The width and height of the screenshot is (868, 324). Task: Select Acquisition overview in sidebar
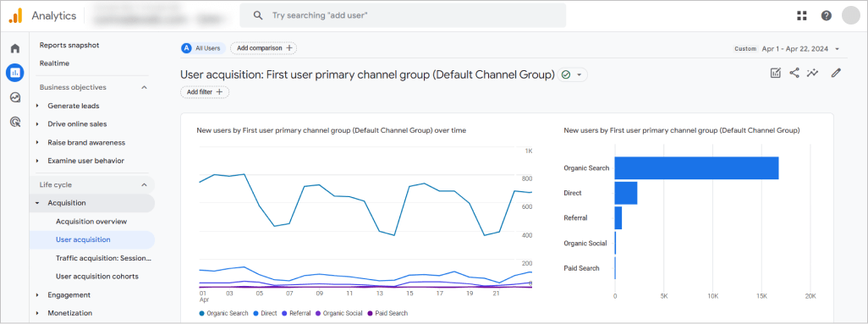pyautogui.click(x=92, y=222)
